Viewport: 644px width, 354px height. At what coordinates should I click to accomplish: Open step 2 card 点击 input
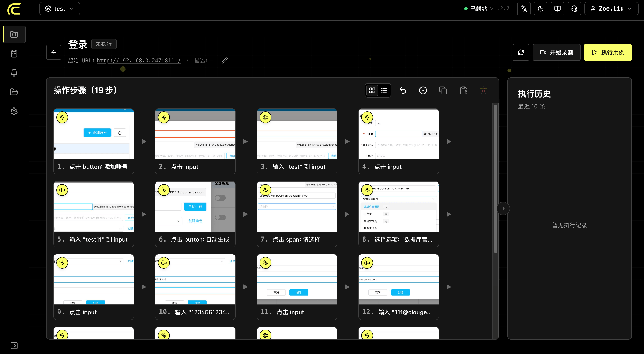(x=195, y=141)
